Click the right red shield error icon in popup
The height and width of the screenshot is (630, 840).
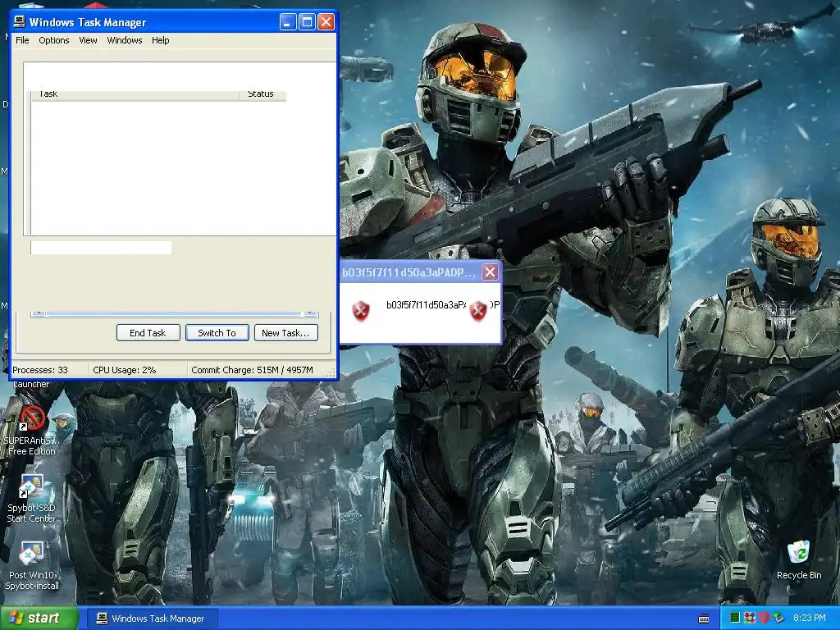tap(478, 311)
